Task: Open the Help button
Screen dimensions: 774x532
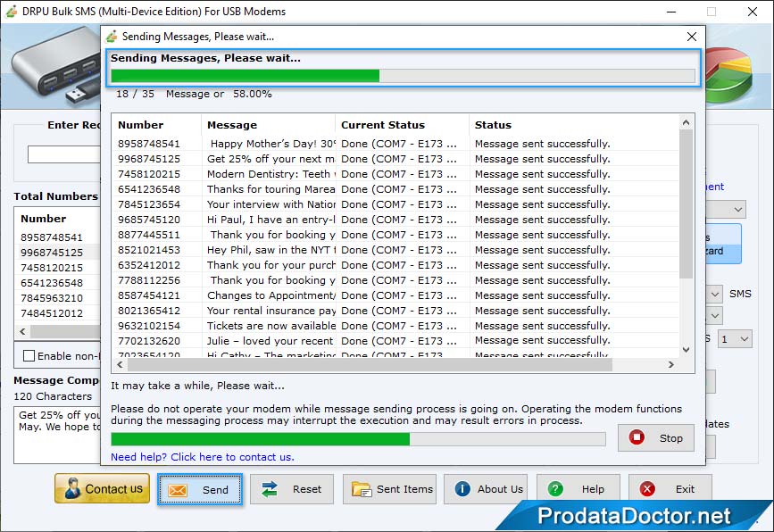Action: coord(578,489)
